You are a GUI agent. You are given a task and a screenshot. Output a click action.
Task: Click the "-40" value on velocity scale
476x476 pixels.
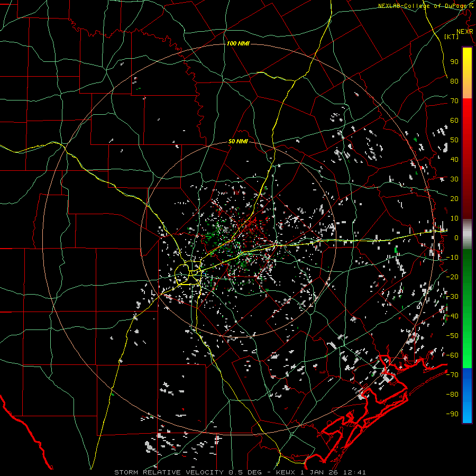click(x=452, y=316)
